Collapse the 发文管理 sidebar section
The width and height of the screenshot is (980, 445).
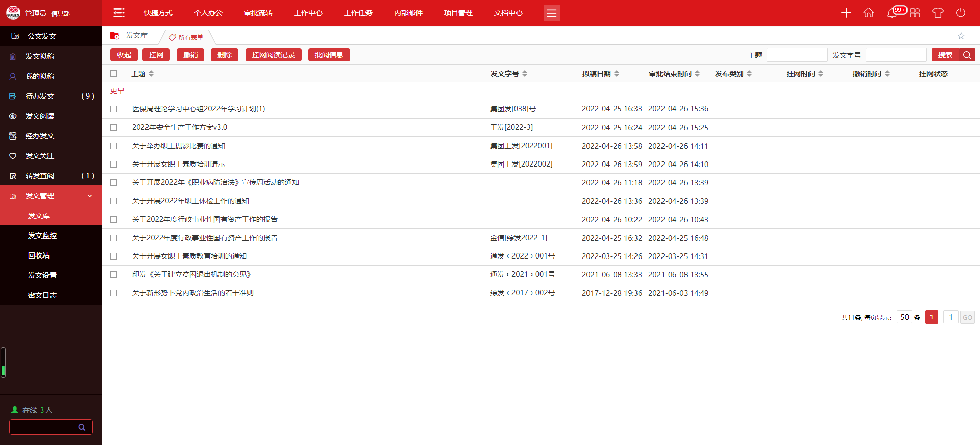coord(90,196)
